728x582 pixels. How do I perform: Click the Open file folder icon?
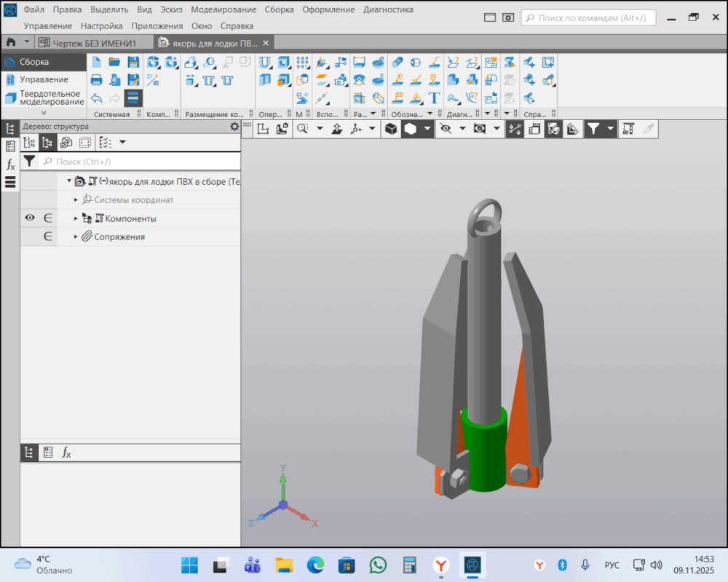click(115, 63)
